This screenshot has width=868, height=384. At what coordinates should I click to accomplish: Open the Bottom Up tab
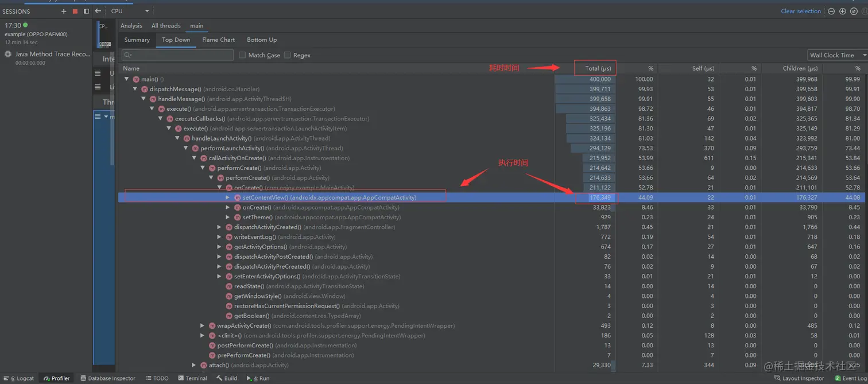pyautogui.click(x=262, y=40)
